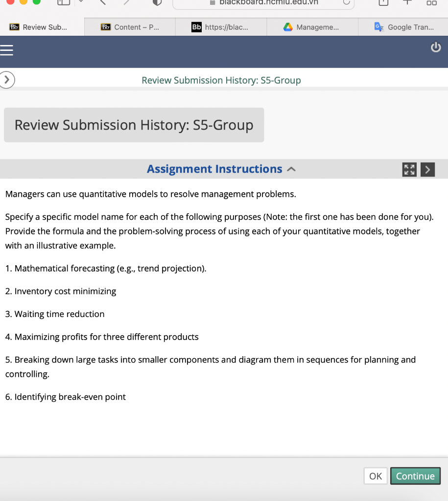
Task: Click text '2. Inventory cost minimizing'
Action: click(61, 292)
